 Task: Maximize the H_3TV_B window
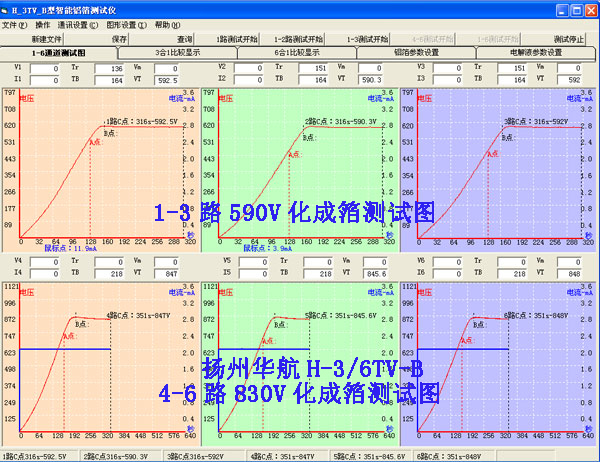pyautogui.click(x=577, y=10)
